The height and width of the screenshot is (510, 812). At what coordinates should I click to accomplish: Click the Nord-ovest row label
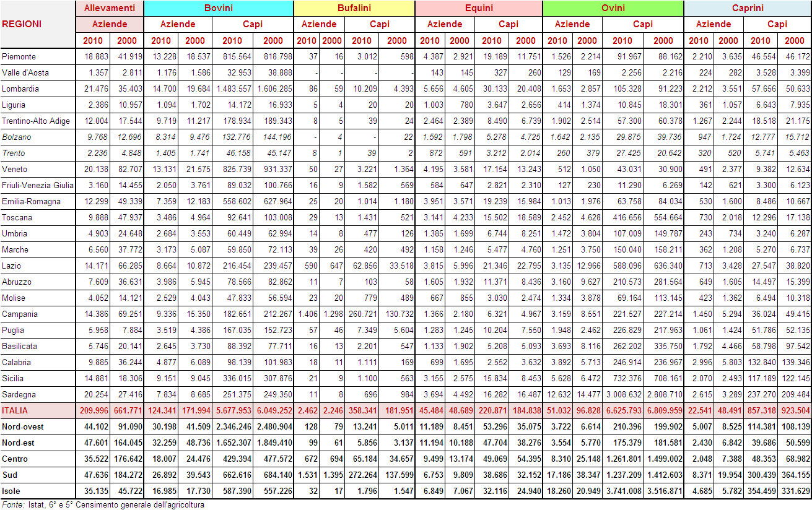[x=23, y=427]
